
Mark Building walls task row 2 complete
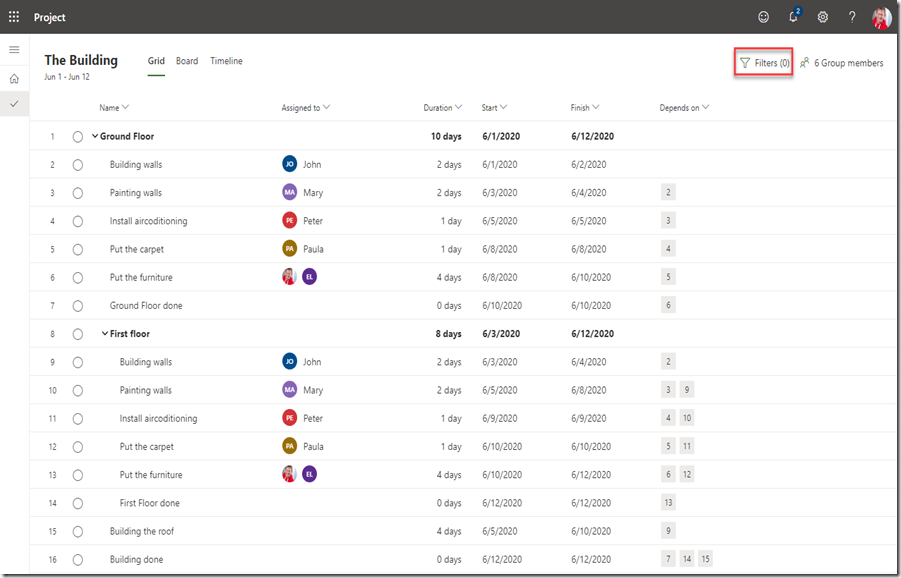pyautogui.click(x=78, y=165)
